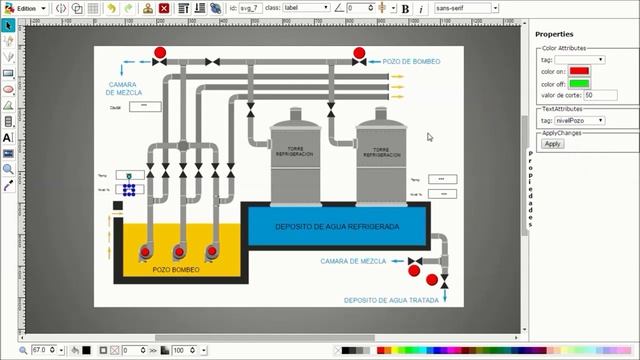Select the rectangle shape tool

tap(8, 73)
